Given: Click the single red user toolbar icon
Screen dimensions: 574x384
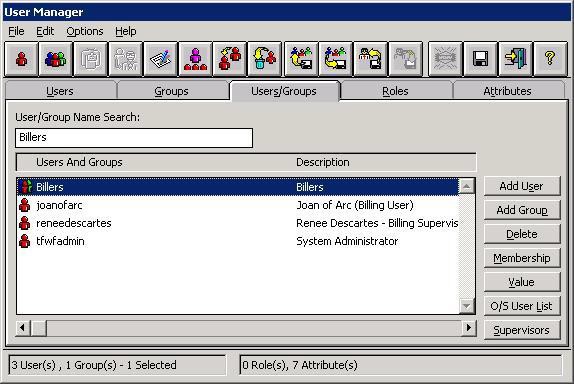Looking at the screenshot, I should click(21, 59).
